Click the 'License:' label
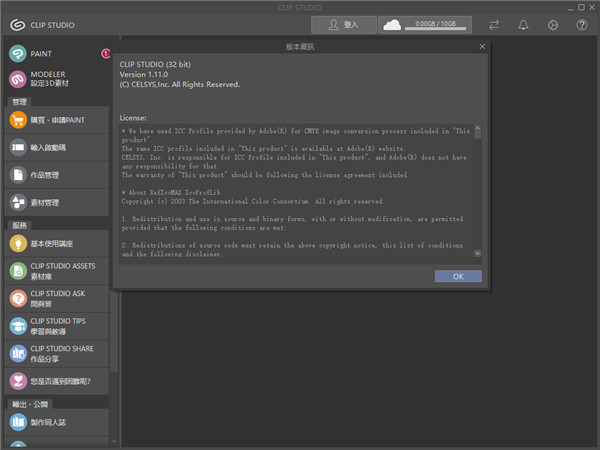The height and width of the screenshot is (450, 600). 133,118
